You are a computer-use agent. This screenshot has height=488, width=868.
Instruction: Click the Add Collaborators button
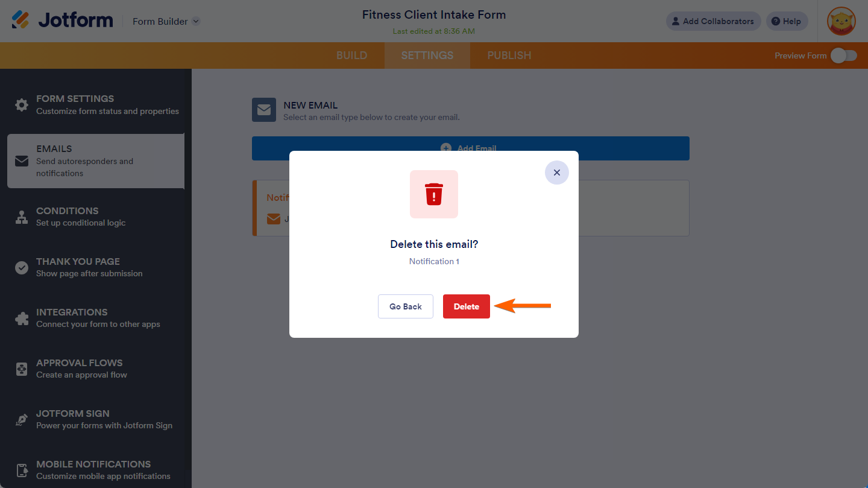(x=713, y=21)
